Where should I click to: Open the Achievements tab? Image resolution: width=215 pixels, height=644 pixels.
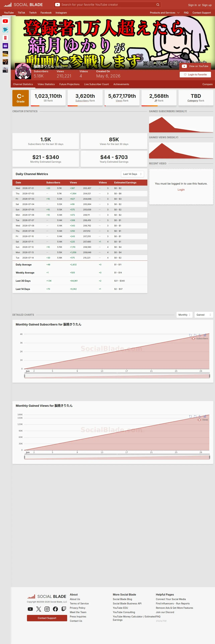[x=121, y=84]
